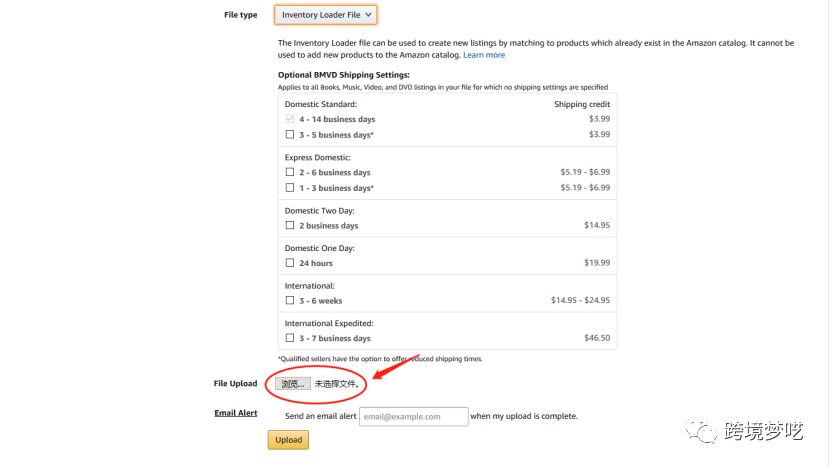Select 1 - 3 business days express checkbox

(x=290, y=187)
